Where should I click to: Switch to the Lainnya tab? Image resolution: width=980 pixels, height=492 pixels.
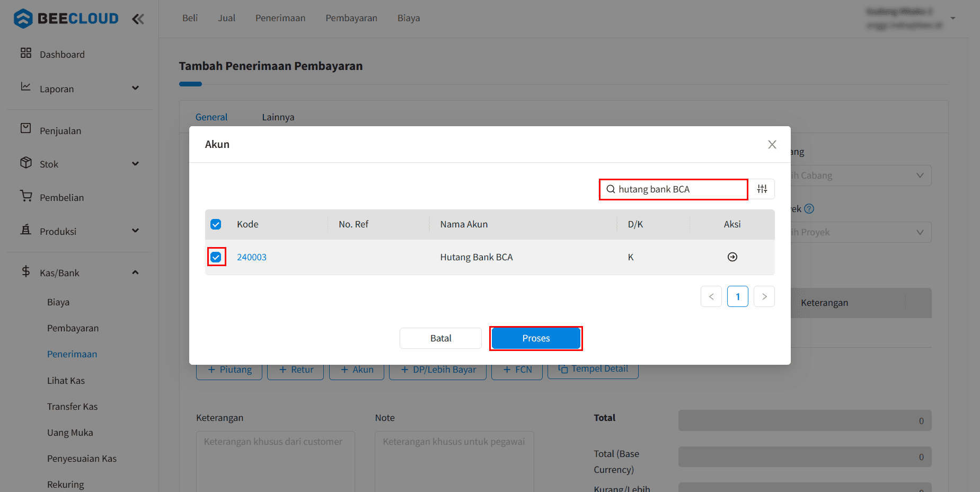tap(278, 117)
